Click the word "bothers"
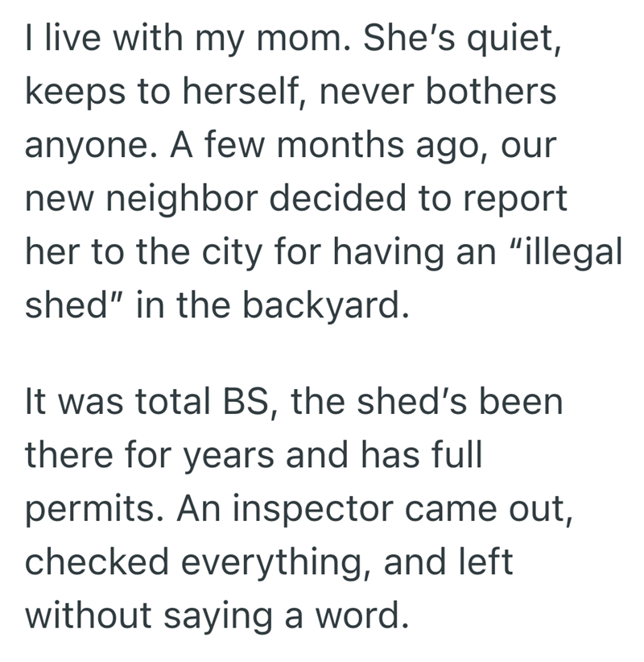Screen dimensions: 644x662 [x=485, y=93]
